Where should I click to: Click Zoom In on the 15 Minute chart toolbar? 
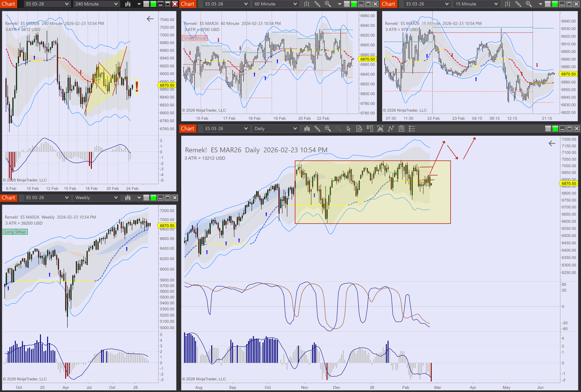point(528,4)
